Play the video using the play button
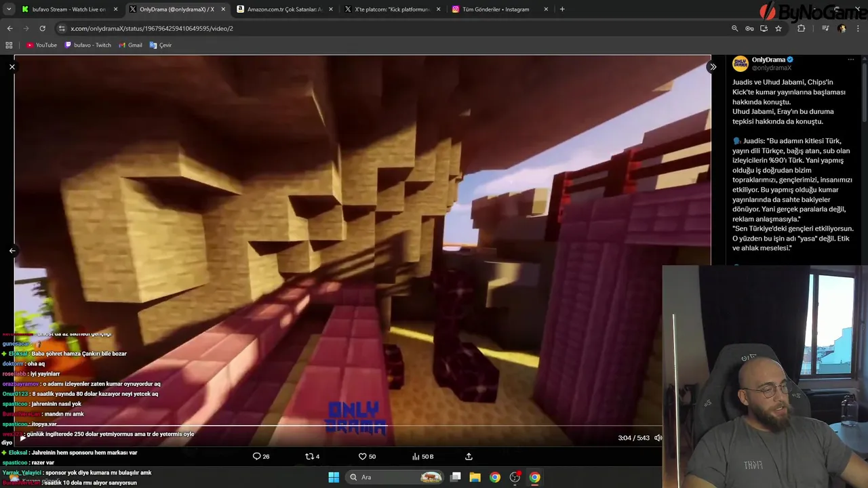The image size is (868, 488). [22, 438]
